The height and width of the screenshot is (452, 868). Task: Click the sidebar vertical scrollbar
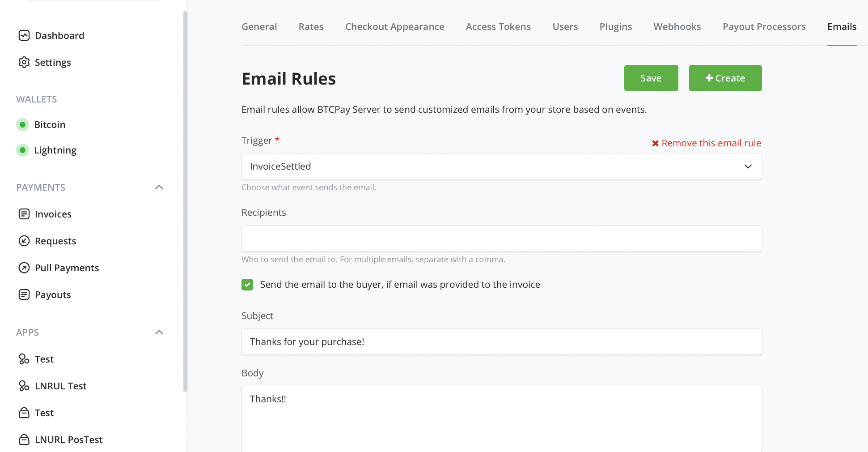click(x=185, y=201)
